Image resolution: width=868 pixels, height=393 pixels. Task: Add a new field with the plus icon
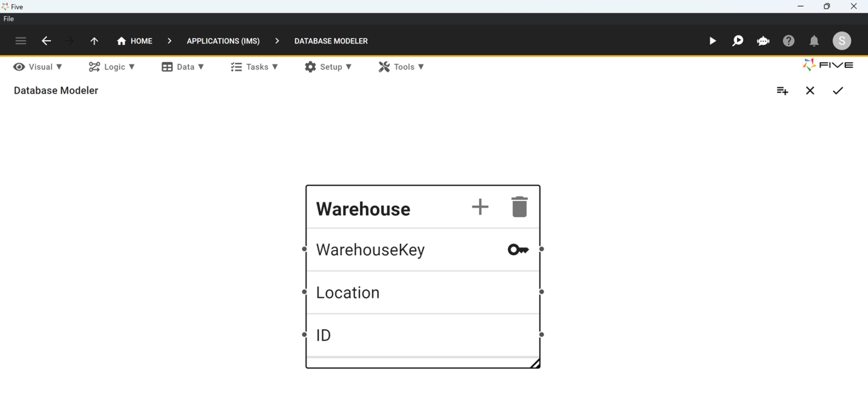point(480,207)
